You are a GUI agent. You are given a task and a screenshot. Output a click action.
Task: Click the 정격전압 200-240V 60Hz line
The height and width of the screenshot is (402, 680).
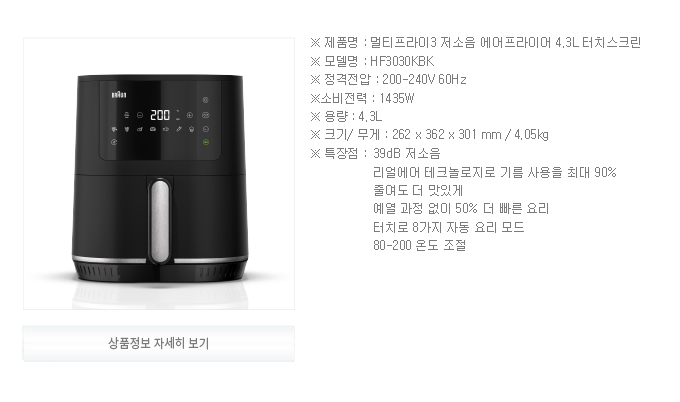point(388,79)
